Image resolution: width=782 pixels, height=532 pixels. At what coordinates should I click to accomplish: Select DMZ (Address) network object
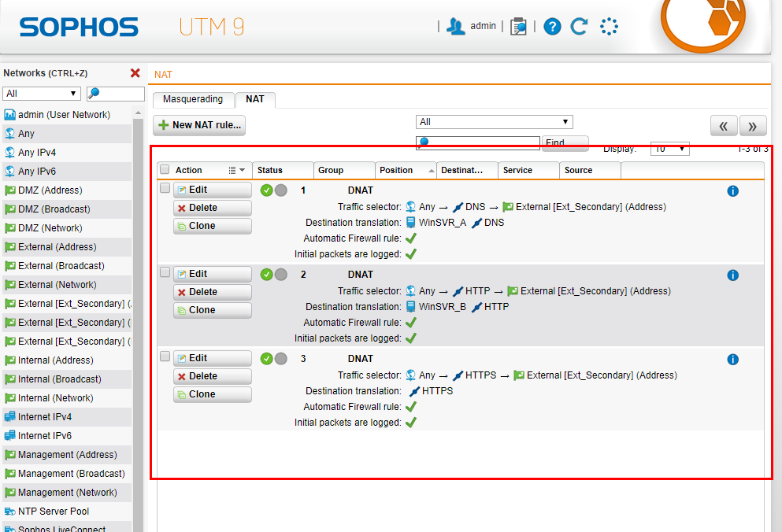pyautogui.click(x=67, y=190)
